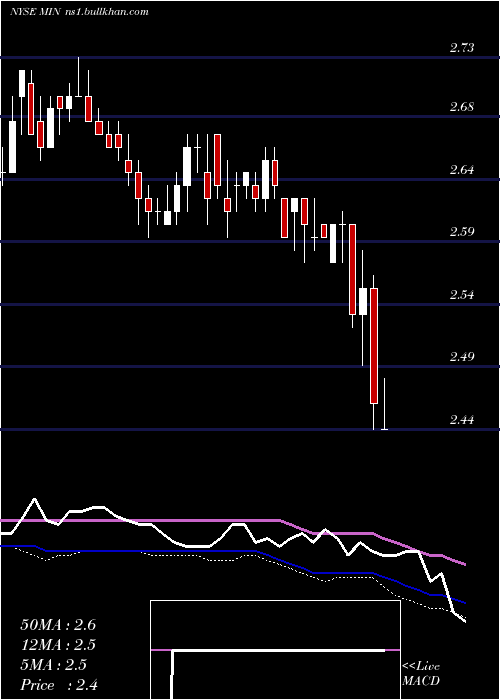
Task: Click the largest red candlestick near 2.49
Action: (374, 346)
